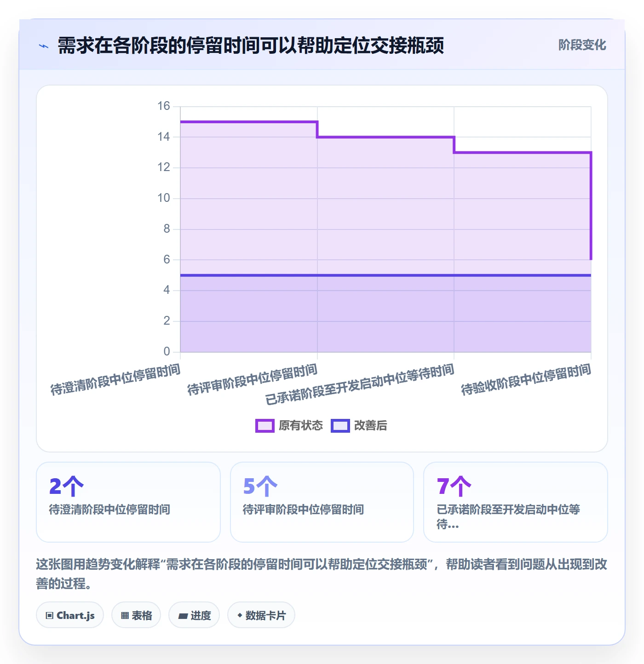The height and width of the screenshot is (664, 644).
Task: Click the x-axis label 待评审阶段中位停留时间
Action: (x=252, y=379)
